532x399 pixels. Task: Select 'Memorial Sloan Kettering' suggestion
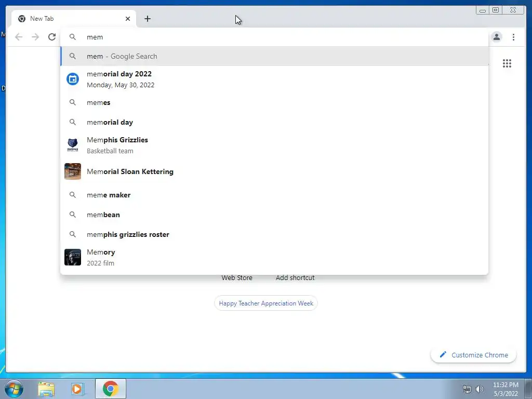coord(274,171)
